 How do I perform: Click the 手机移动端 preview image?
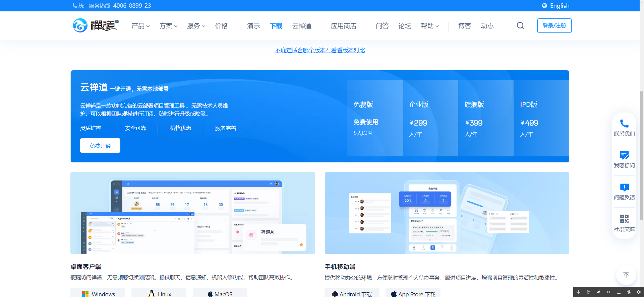tap(447, 213)
